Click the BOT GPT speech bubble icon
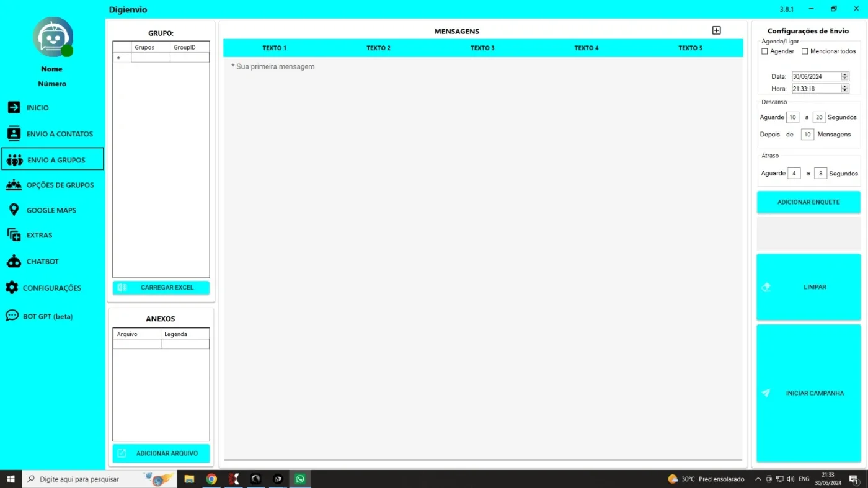The width and height of the screenshot is (868, 488). pyautogui.click(x=12, y=316)
